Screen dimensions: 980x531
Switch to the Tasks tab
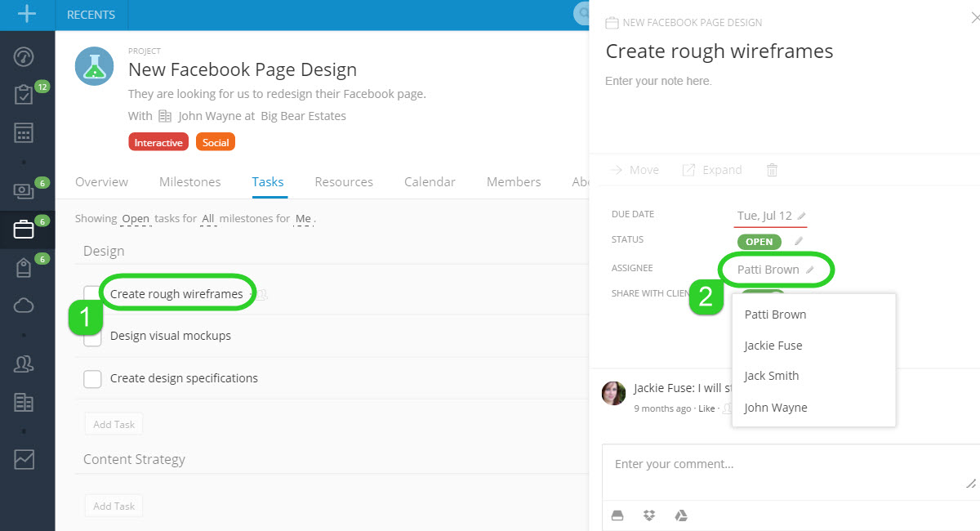coord(268,182)
